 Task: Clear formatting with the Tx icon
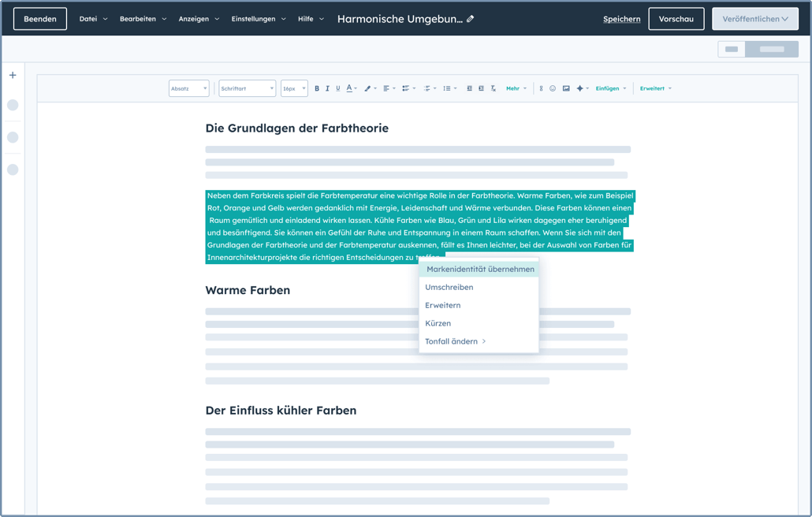point(493,88)
